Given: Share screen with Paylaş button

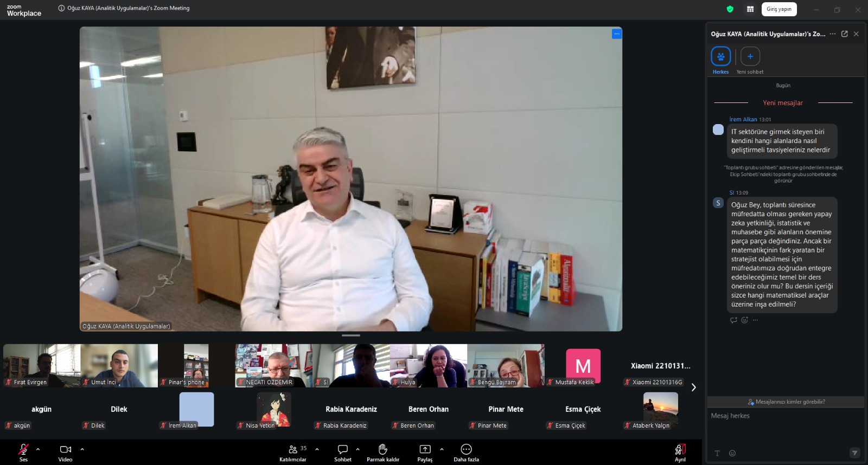Looking at the screenshot, I should coord(425,452).
